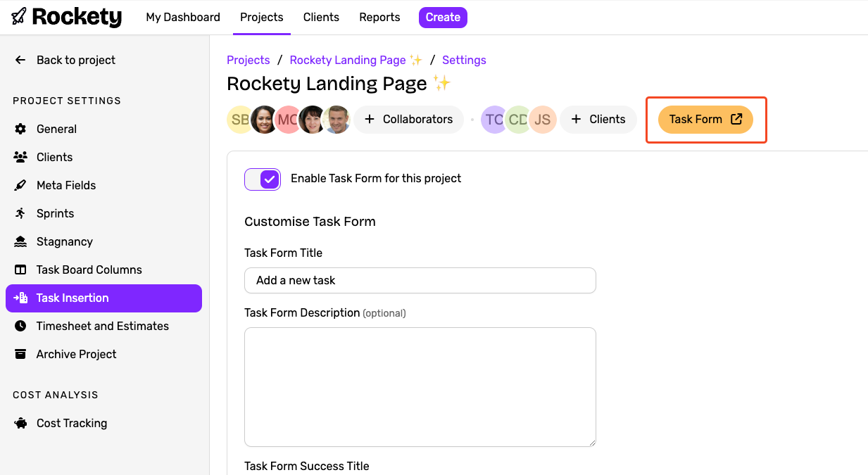868x475 pixels.
Task: Open Cost Tracking under Cost Analysis
Action: [103, 423]
